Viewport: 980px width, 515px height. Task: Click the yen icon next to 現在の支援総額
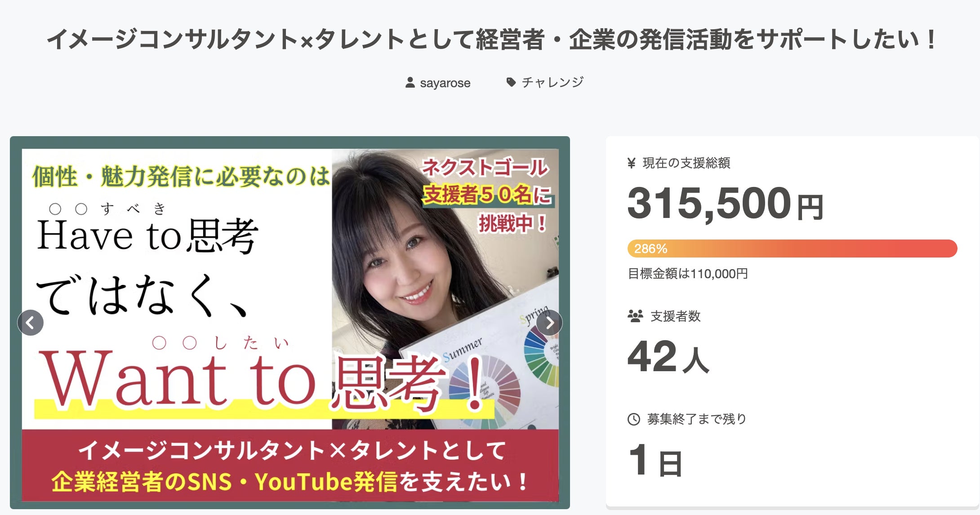point(632,163)
